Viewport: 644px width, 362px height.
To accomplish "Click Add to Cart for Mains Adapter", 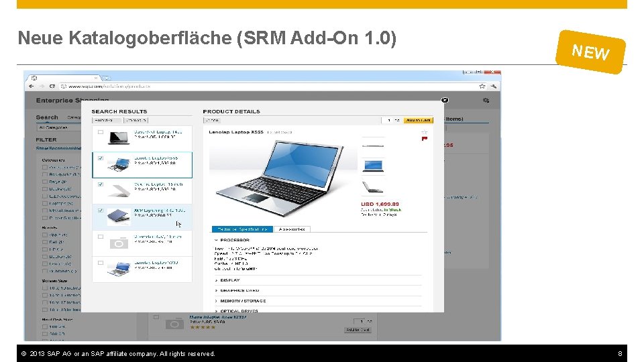I will (x=358, y=330).
